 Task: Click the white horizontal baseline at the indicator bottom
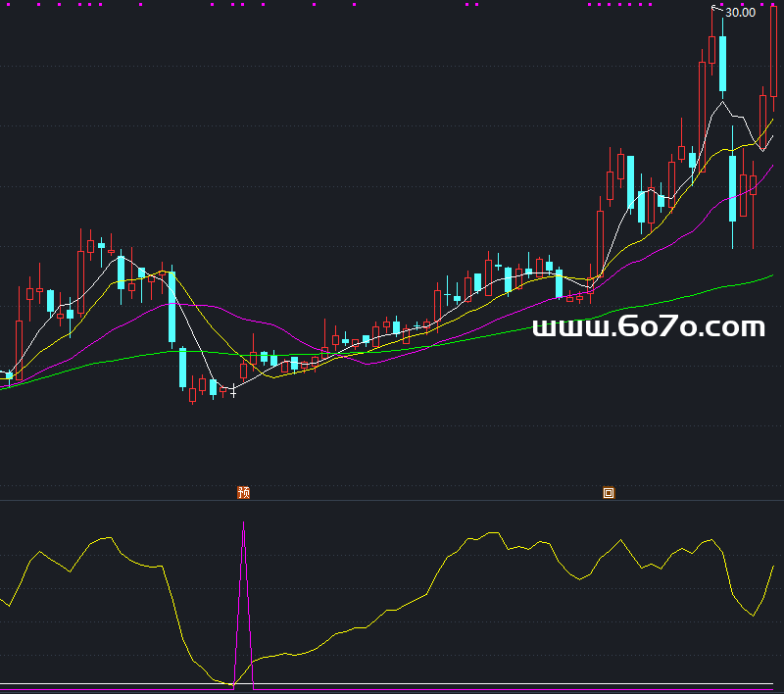pyautogui.click(x=392, y=684)
